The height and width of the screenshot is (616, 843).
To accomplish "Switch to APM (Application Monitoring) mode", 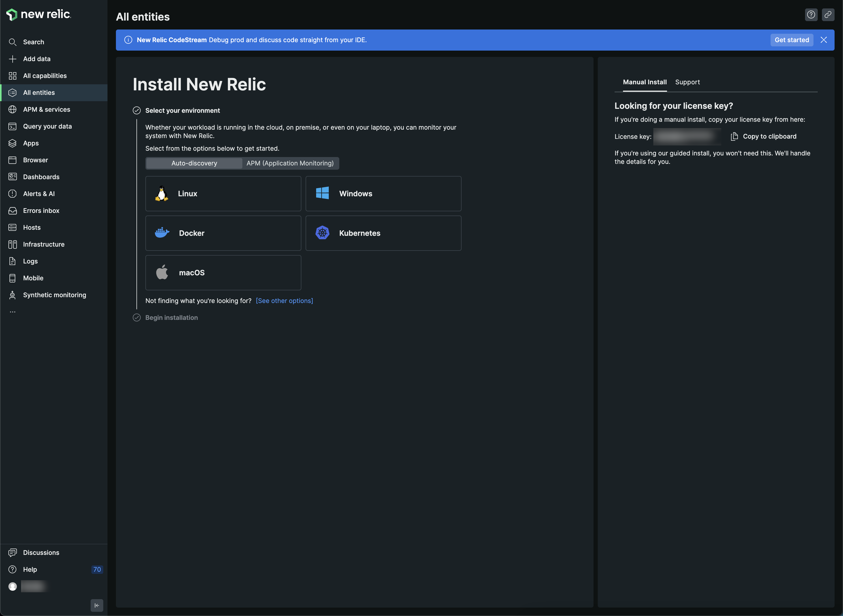I will [x=290, y=163].
